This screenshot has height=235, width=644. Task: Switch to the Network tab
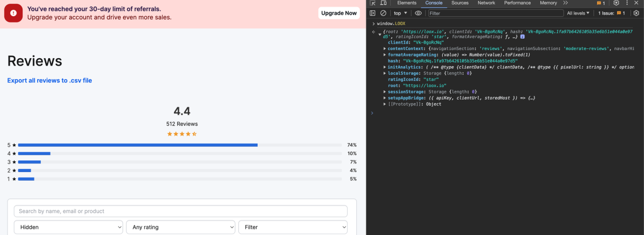coord(486,3)
